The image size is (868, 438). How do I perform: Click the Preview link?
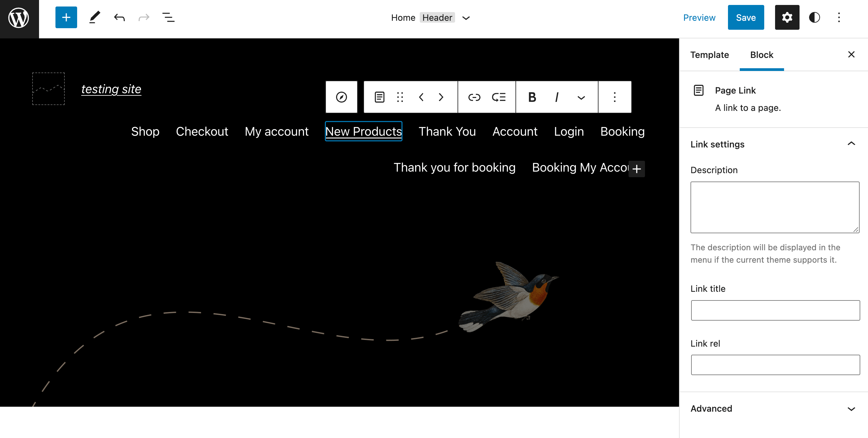point(699,18)
